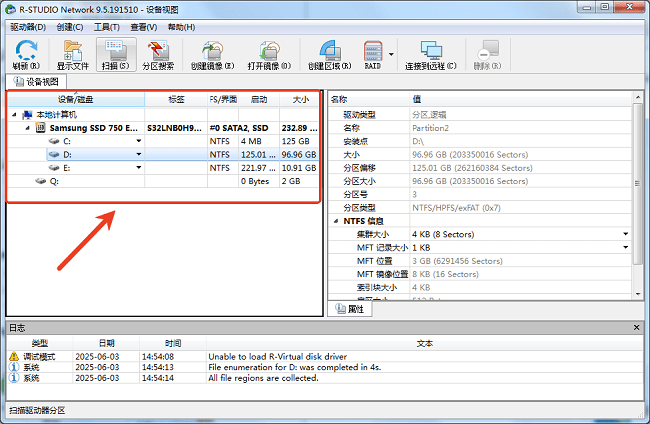
Task: Click the 标签 column header
Action: point(176,99)
